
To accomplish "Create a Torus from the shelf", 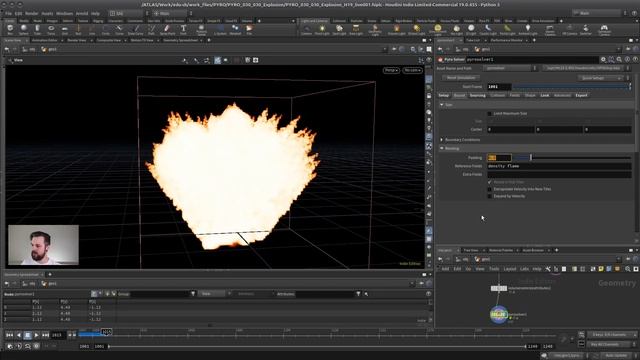I will coord(51,29).
